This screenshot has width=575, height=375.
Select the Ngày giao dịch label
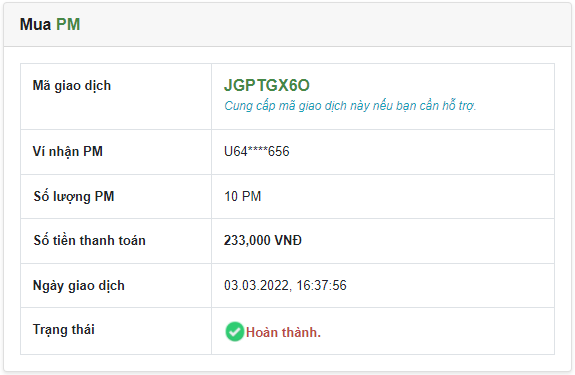[x=78, y=286]
